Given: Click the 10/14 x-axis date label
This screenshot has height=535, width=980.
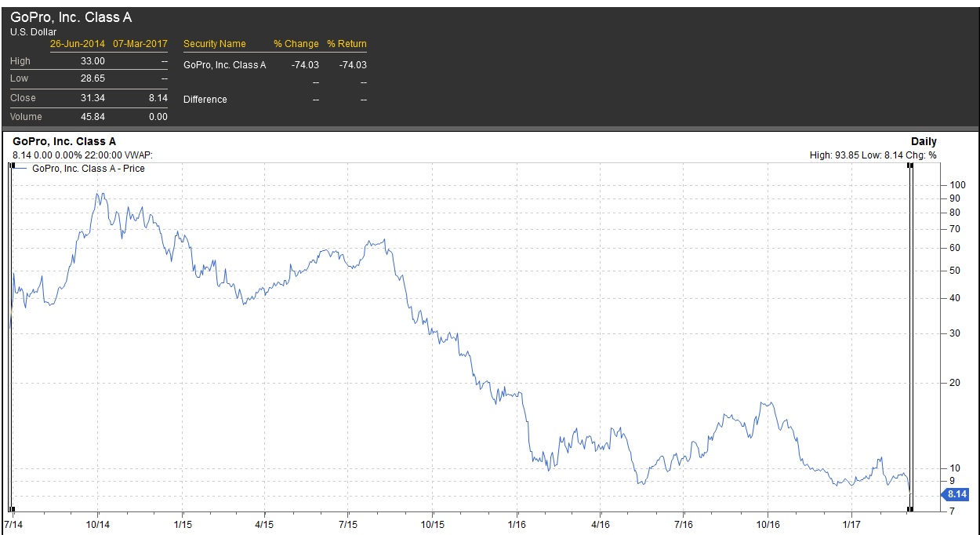Looking at the screenshot, I should [x=97, y=523].
